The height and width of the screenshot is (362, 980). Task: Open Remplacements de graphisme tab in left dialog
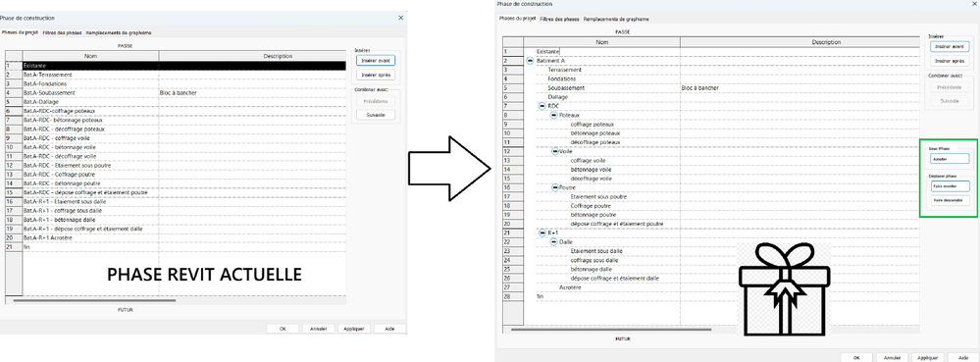(119, 32)
